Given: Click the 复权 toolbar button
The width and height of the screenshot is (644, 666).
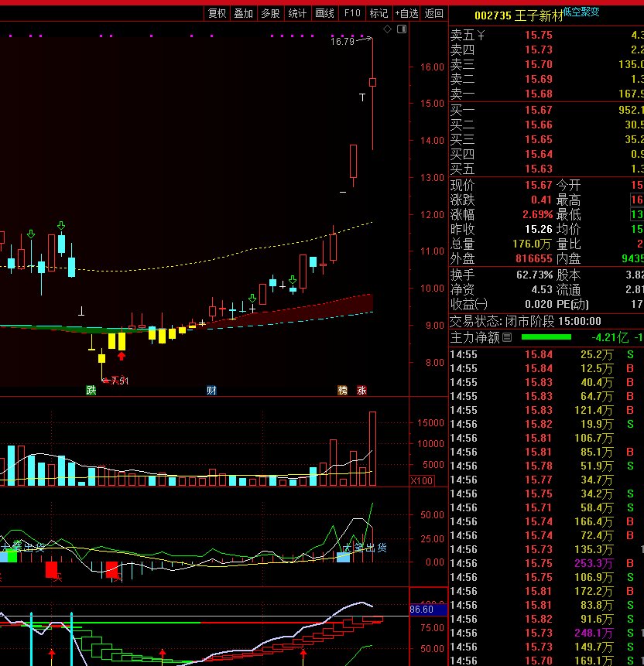Looking at the screenshot, I should point(217,13).
